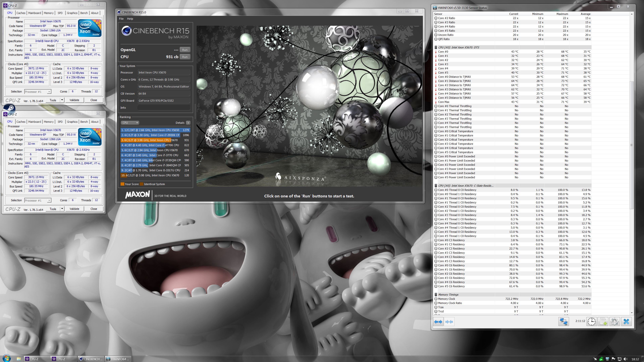Click network tray icon
644x362 pixels.
tap(620, 359)
